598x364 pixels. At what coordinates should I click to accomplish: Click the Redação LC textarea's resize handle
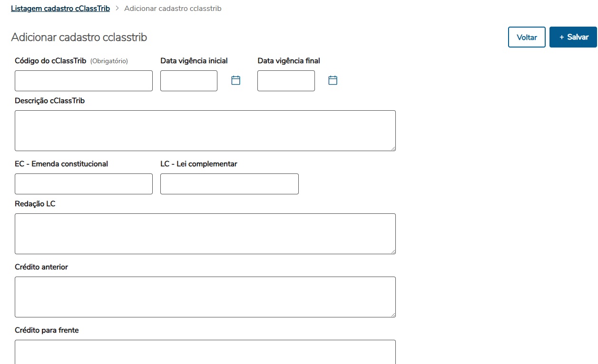pyautogui.click(x=393, y=251)
